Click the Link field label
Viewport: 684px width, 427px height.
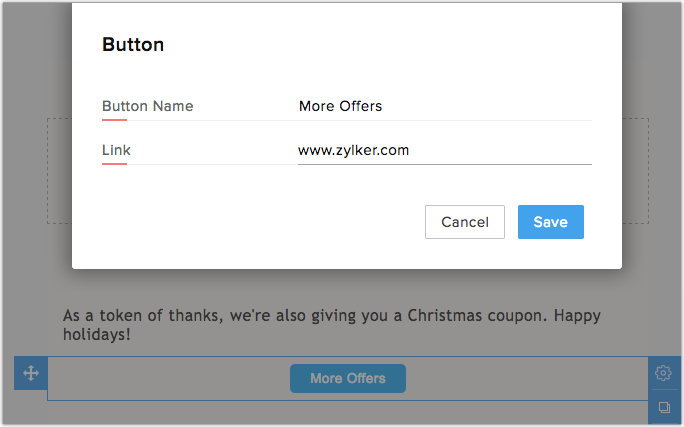(x=116, y=151)
